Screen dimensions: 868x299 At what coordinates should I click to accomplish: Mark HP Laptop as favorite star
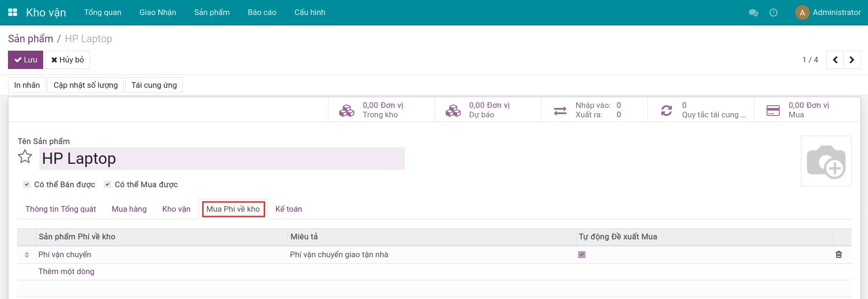coord(25,157)
